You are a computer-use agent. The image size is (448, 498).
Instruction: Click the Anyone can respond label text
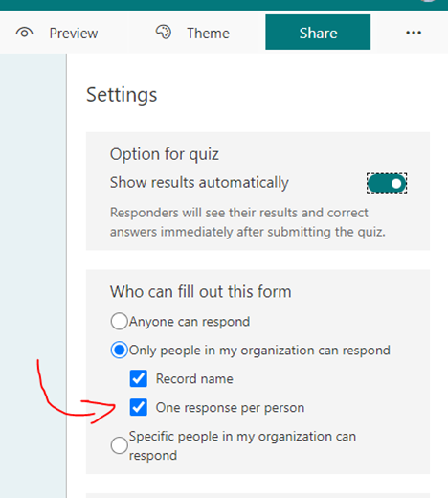tap(190, 322)
